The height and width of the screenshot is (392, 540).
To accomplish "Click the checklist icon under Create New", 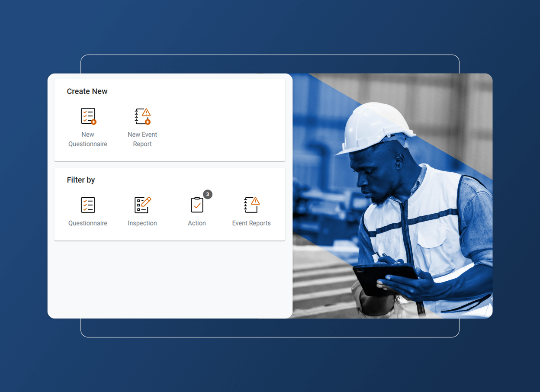I will coord(88,116).
